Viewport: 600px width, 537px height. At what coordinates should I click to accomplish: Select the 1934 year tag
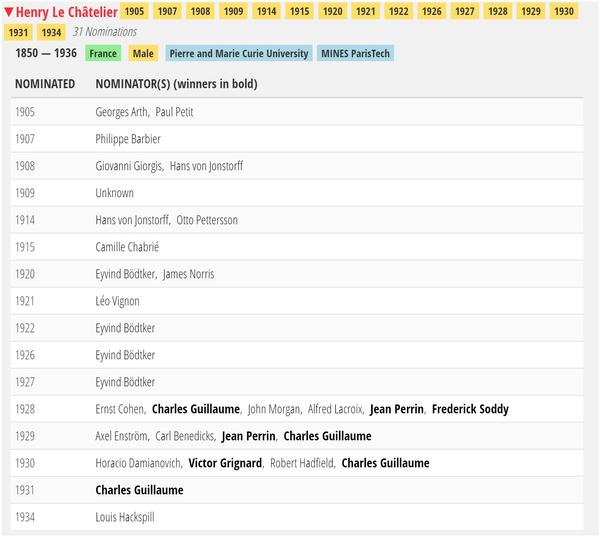point(51,32)
